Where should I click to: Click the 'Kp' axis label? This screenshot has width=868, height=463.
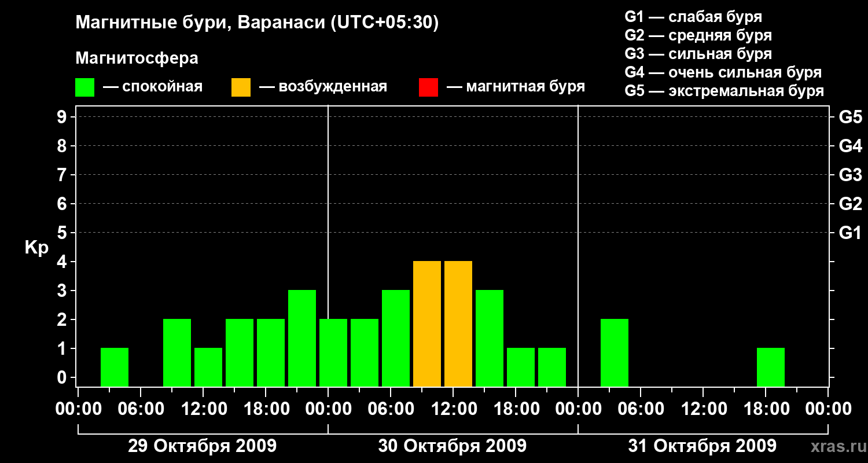36,248
